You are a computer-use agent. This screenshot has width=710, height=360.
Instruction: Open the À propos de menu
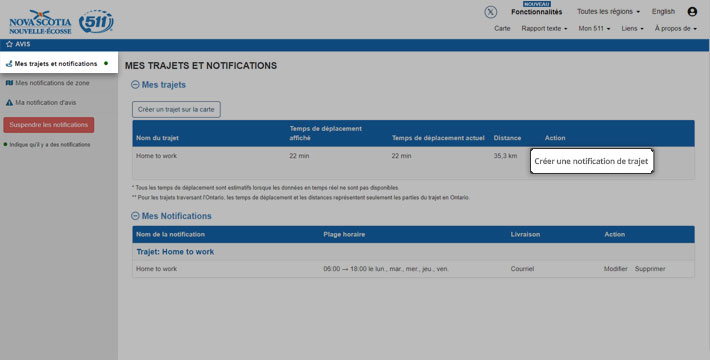point(676,29)
